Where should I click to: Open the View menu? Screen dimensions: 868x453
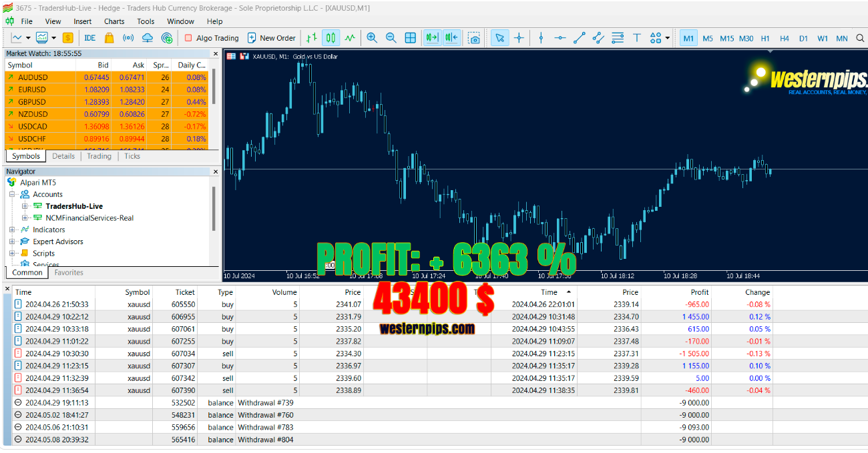pyautogui.click(x=53, y=21)
